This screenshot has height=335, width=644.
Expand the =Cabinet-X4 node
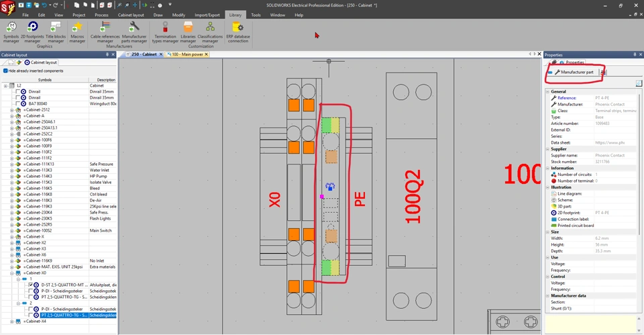tap(11, 322)
